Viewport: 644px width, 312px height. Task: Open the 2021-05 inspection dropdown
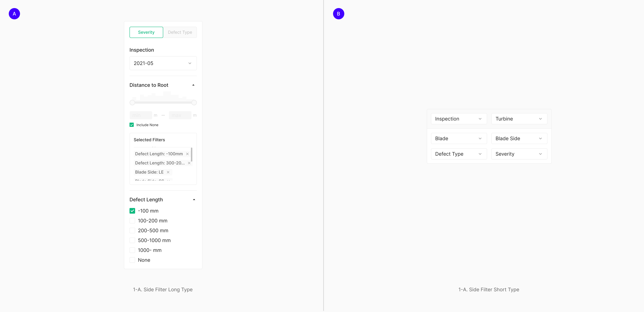click(163, 63)
